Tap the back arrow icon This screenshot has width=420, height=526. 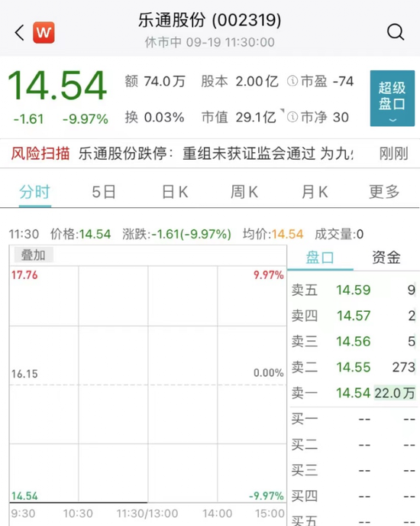click(x=19, y=33)
